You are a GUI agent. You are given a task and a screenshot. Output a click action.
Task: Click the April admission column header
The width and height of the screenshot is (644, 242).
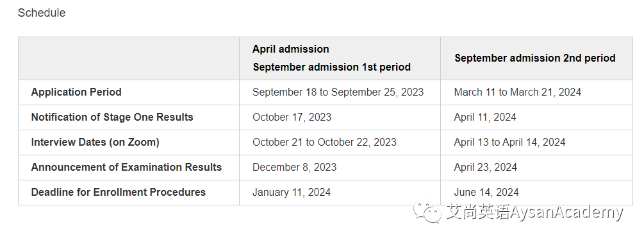[x=291, y=49]
